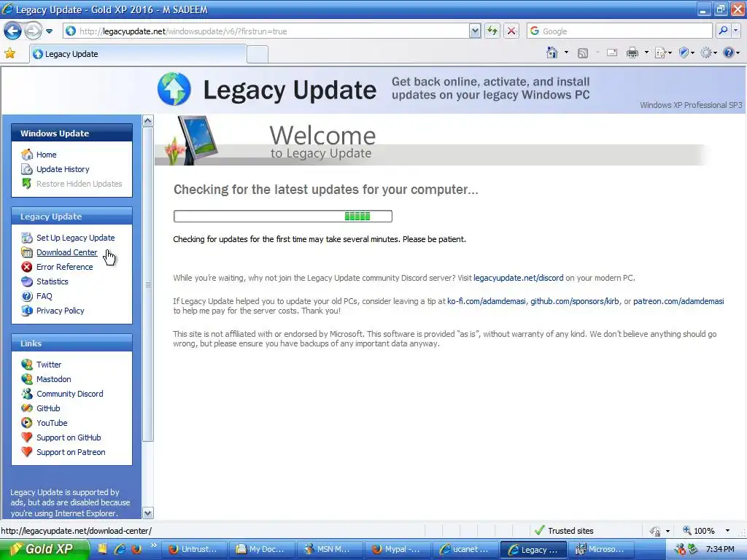Visit the legacyupdate.net/discord link
The image size is (747, 560).
tap(519, 278)
